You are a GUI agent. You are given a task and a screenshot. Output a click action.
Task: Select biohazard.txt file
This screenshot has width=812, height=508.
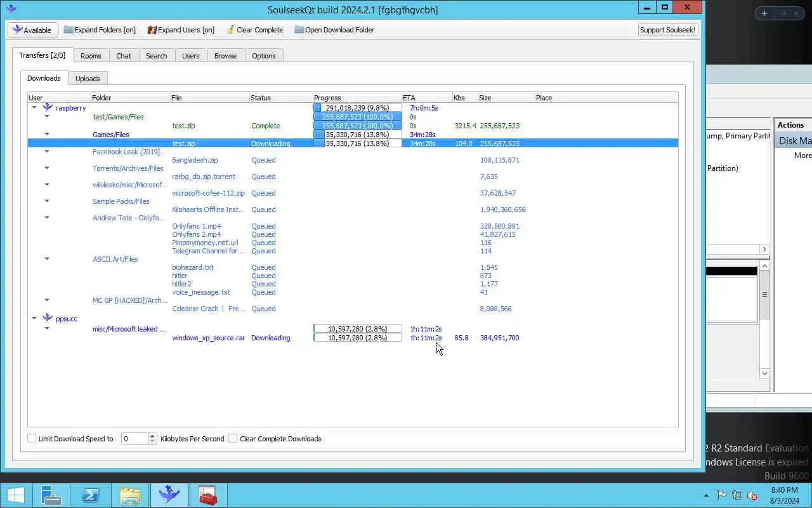(193, 267)
